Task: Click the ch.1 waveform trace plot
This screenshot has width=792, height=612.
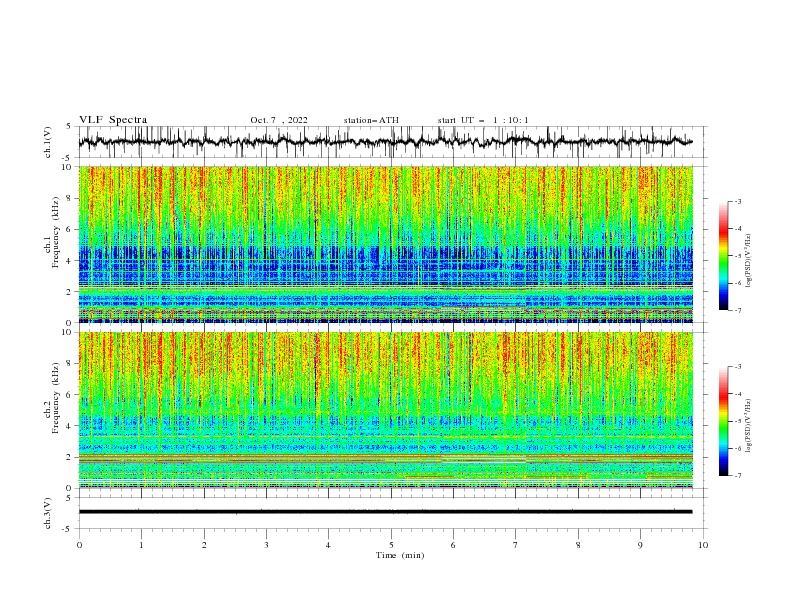Action: tap(385, 142)
